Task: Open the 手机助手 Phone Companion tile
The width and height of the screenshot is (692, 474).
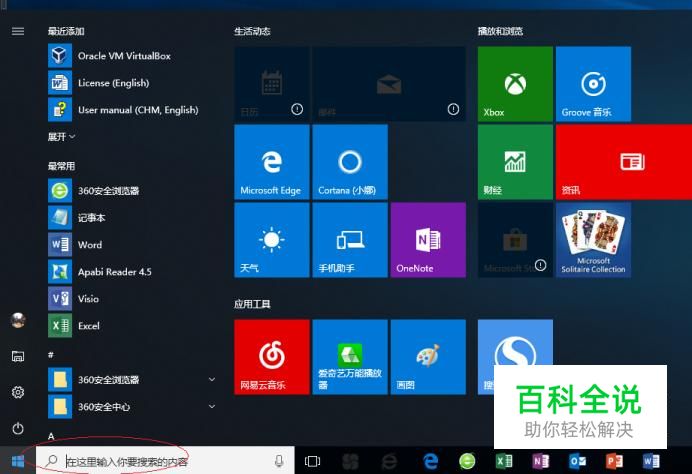Action: pos(350,240)
